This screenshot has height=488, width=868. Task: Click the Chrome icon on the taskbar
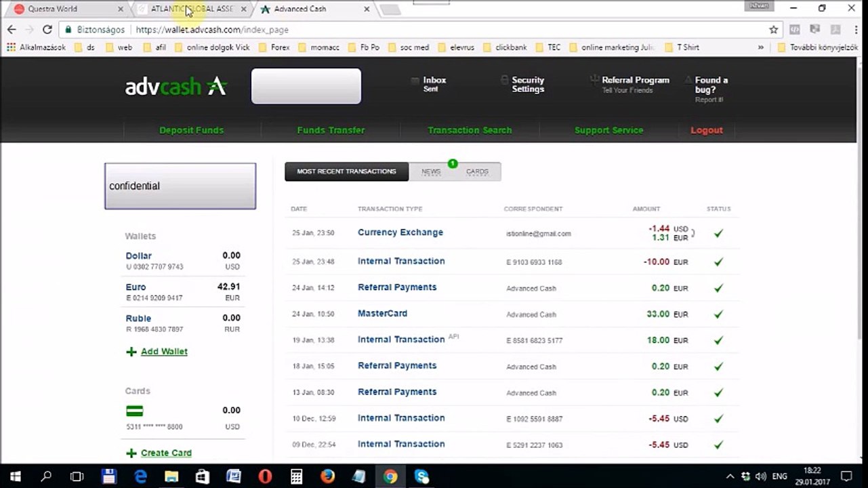coord(390,476)
